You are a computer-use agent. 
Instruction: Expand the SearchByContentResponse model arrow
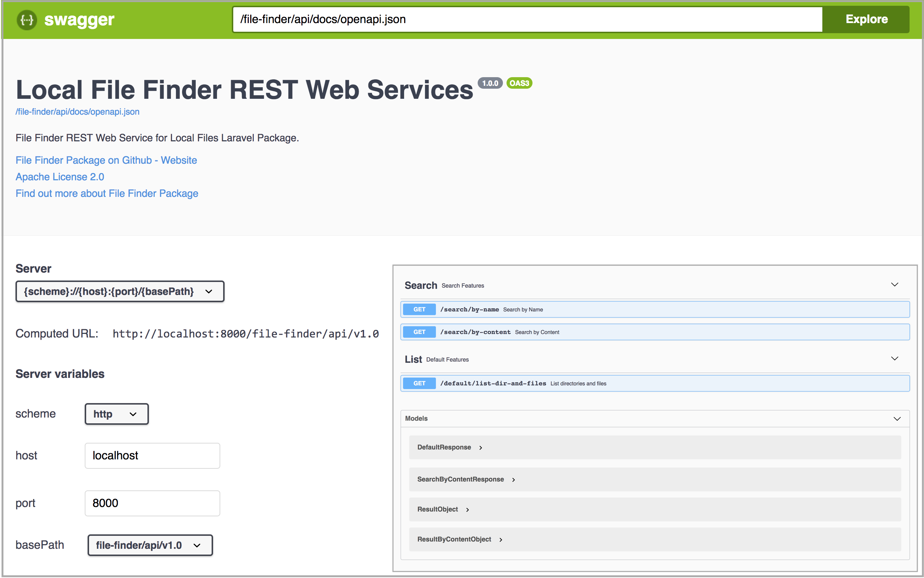coord(514,480)
